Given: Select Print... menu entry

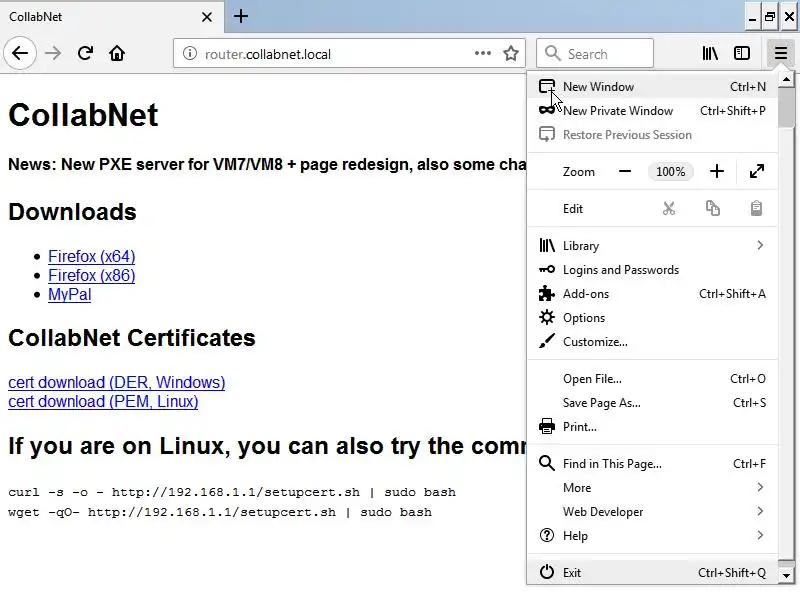Looking at the screenshot, I should [653, 427].
